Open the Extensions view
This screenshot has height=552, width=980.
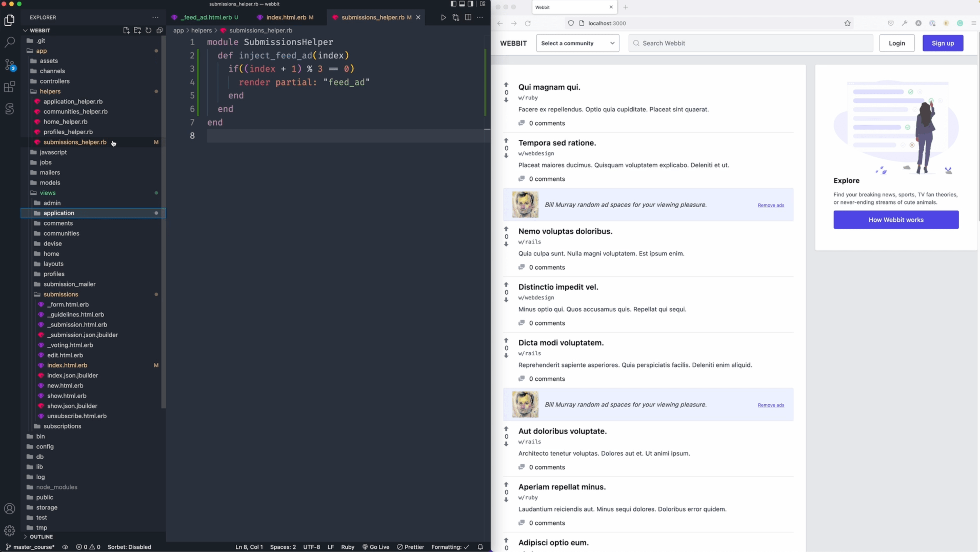coord(9,87)
